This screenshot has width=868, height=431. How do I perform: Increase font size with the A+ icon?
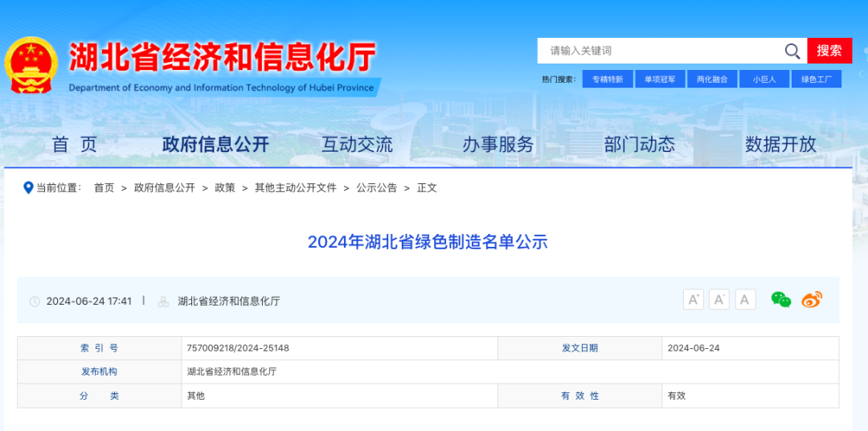pyautogui.click(x=693, y=300)
